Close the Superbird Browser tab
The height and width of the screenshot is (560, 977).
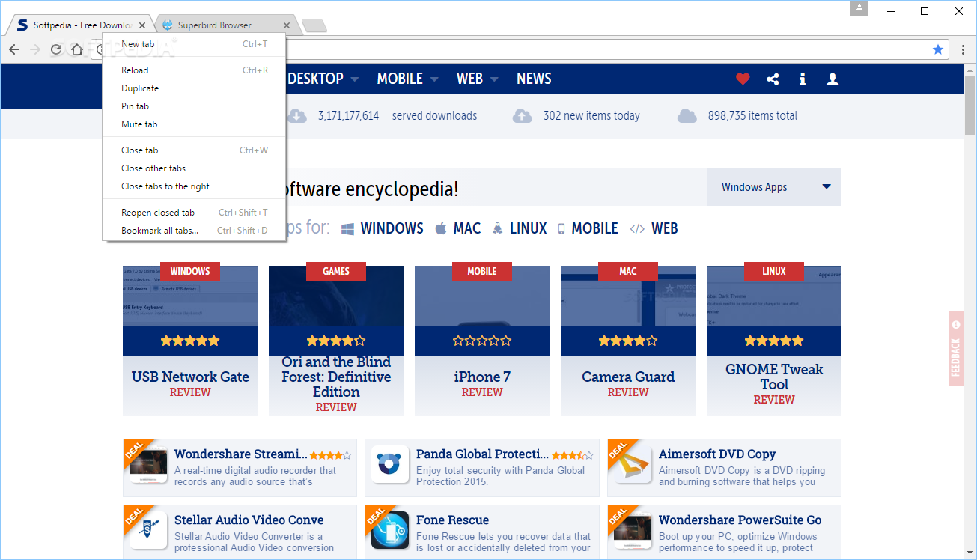tap(286, 25)
